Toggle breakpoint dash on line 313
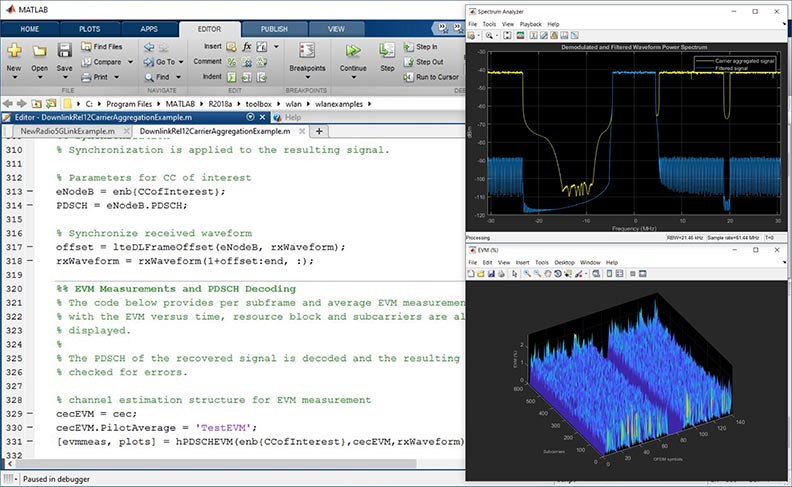The image size is (792, 487). [x=30, y=191]
